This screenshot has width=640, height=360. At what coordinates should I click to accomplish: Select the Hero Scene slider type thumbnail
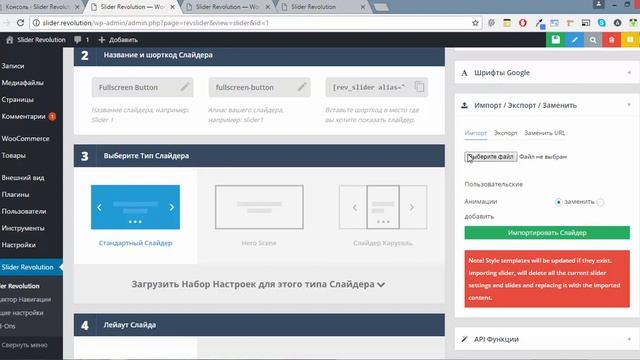coord(259,207)
